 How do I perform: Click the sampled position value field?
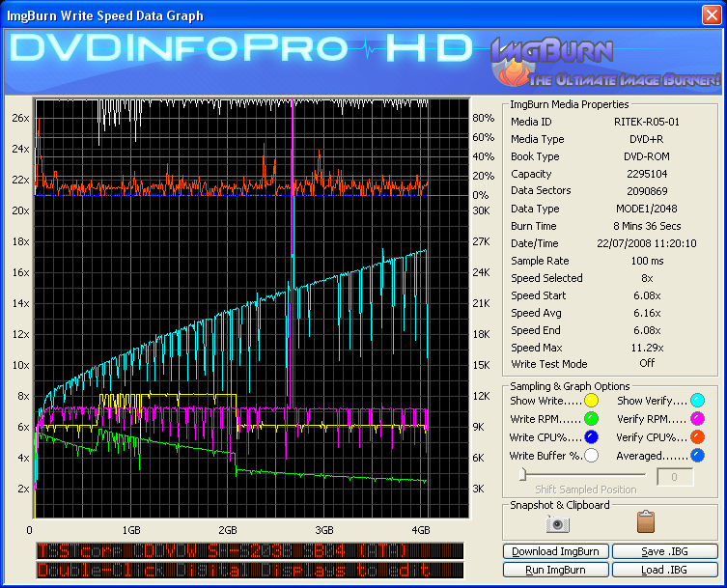coord(675,477)
